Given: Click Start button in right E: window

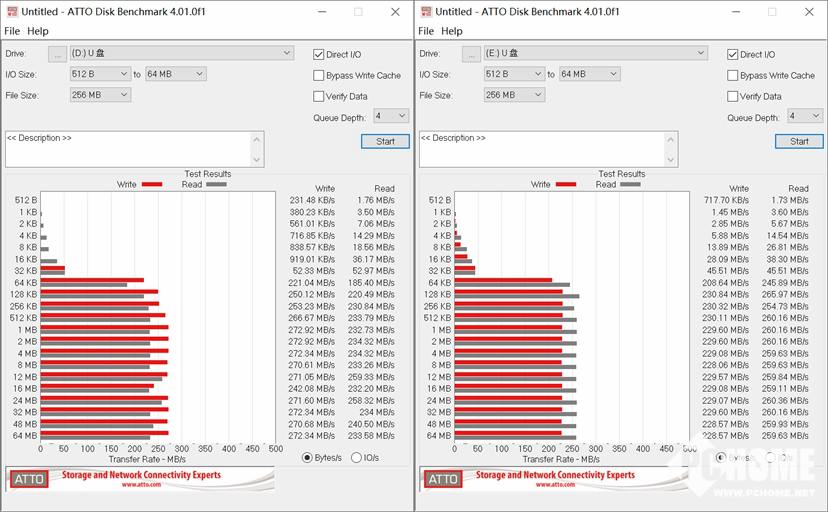Looking at the screenshot, I should 799,141.
